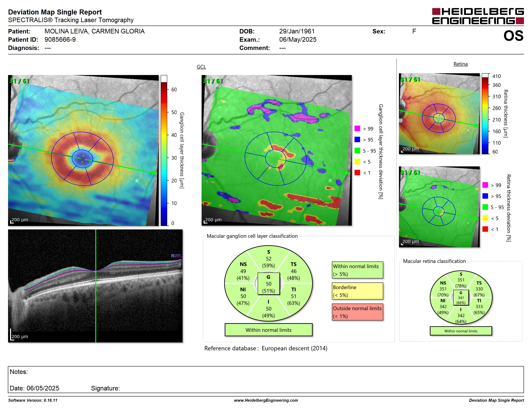Click the Heidelberg Engineering logo
The width and height of the screenshot is (532, 411).
click(x=478, y=16)
